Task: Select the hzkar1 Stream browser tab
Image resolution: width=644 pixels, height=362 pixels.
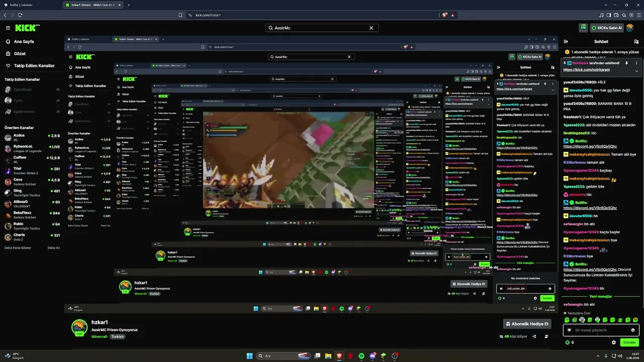Action: [94, 5]
